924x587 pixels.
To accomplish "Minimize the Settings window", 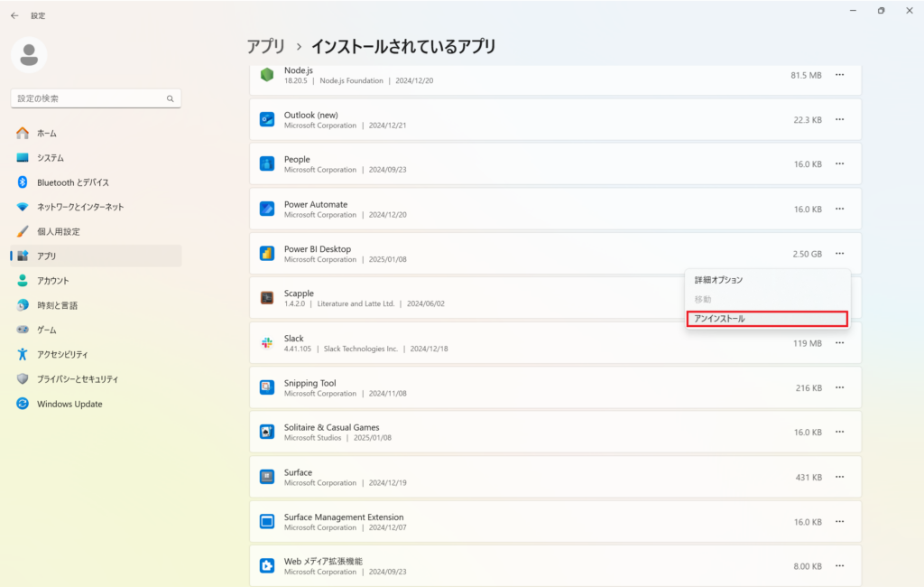I will pyautogui.click(x=853, y=11).
